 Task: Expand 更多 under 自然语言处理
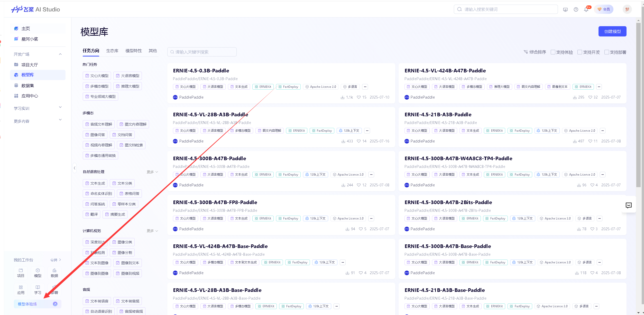[x=152, y=172]
